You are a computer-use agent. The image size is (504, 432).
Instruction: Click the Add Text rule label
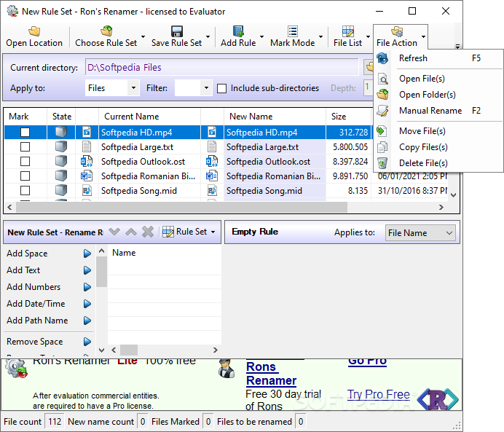coord(23,270)
